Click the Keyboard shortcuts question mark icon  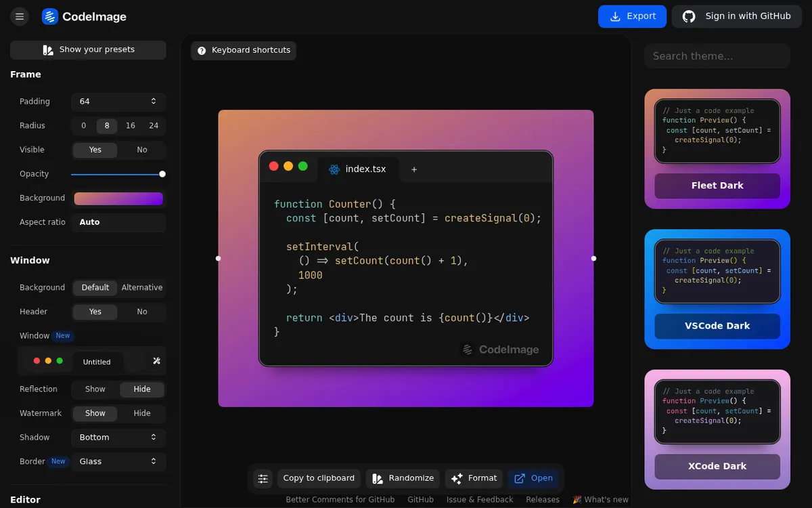[x=202, y=50]
